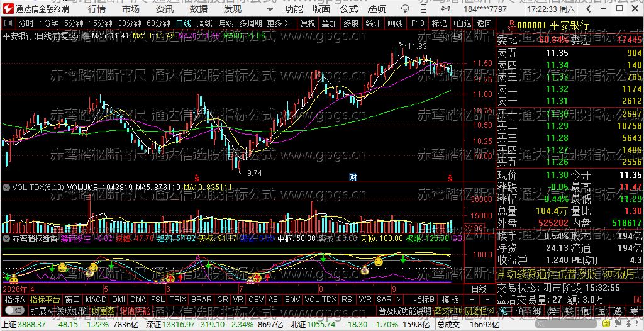644x331 pixels.
Task: Switch to 5分钟 period
Action: [x=74, y=23]
